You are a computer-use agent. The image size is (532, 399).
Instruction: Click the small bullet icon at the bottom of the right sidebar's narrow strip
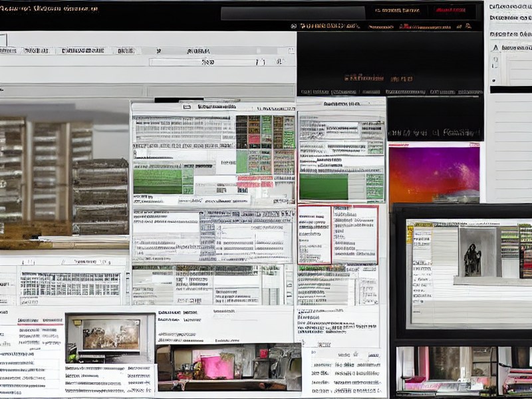click(x=494, y=81)
